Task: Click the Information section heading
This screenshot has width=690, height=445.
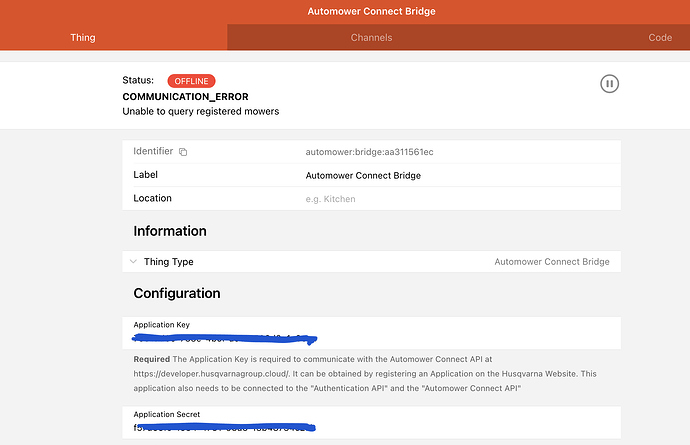Action: pos(170,231)
